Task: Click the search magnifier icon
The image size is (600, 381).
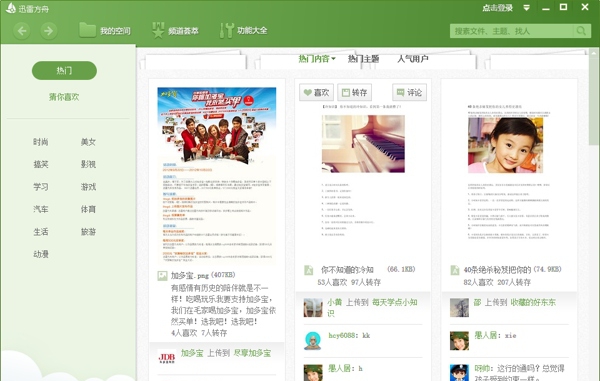Action: [581, 31]
